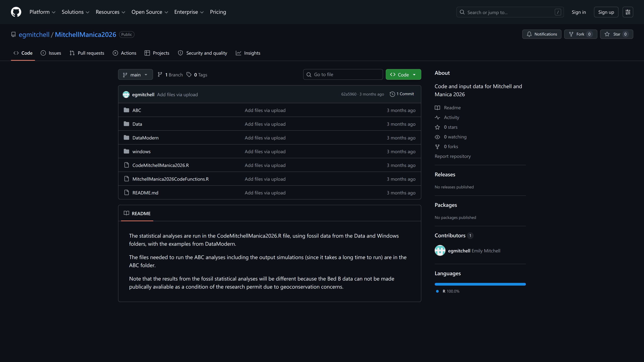Open commit hash 62a5960

349,94
